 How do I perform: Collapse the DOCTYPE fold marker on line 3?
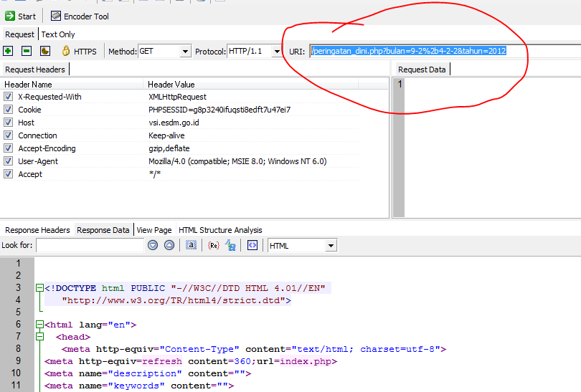tap(39, 287)
